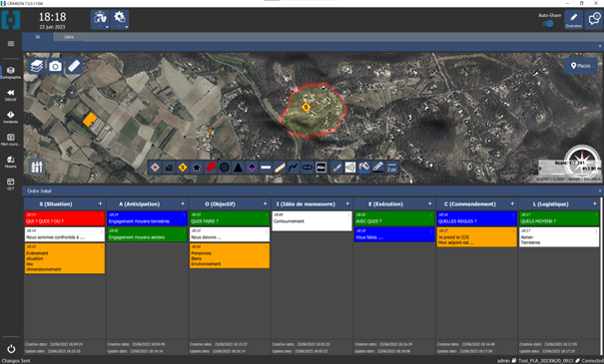This screenshot has width=604, height=364.
Task: Open the Incidents sidebar icon
Action: [x=10, y=117]
